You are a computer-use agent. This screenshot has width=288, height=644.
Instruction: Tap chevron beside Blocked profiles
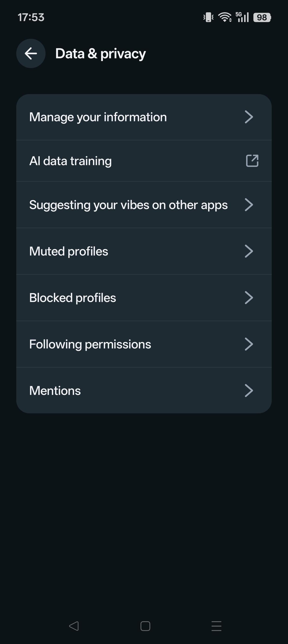(x=249, y=298)
